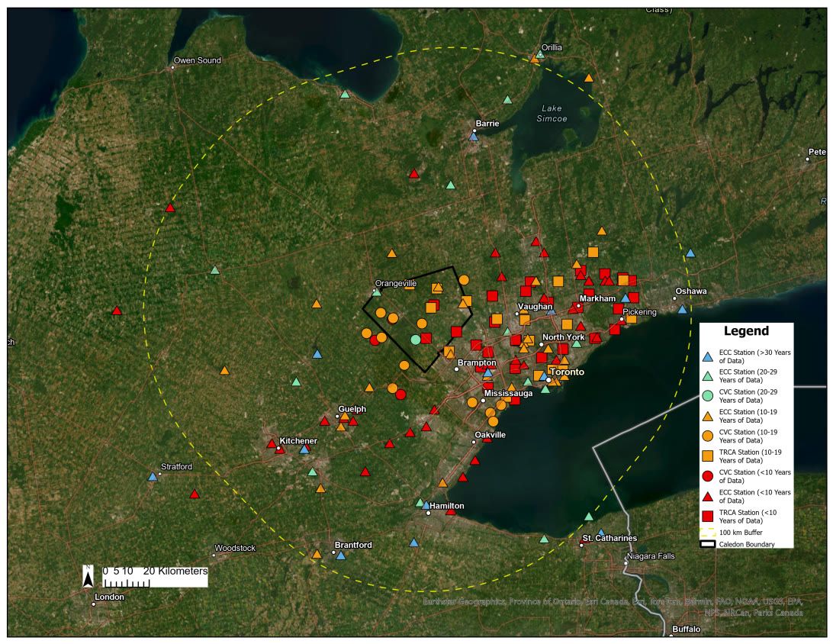Click the Kitchener city label

pos(298,441)
